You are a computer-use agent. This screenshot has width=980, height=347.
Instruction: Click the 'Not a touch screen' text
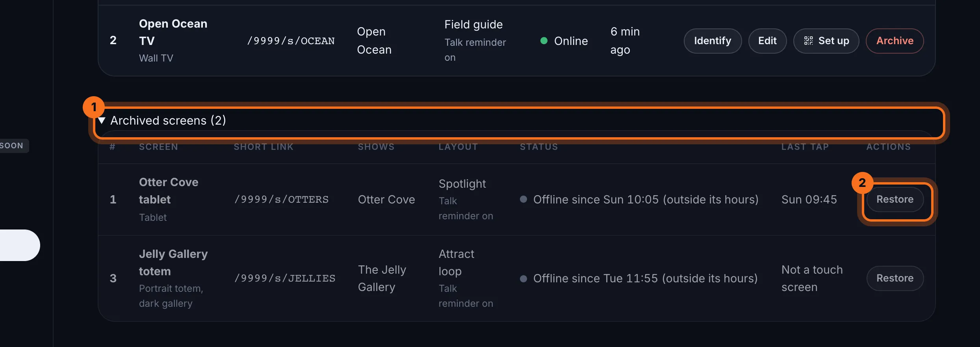pos(812,278)
